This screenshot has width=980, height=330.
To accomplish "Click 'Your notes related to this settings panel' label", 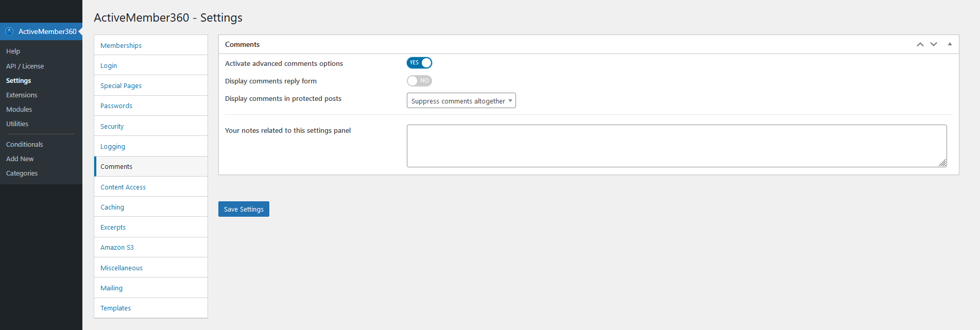I will click(x=288, y=130).
